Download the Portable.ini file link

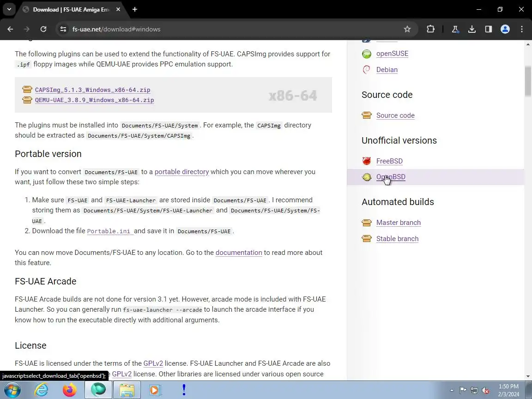[109, 231]
